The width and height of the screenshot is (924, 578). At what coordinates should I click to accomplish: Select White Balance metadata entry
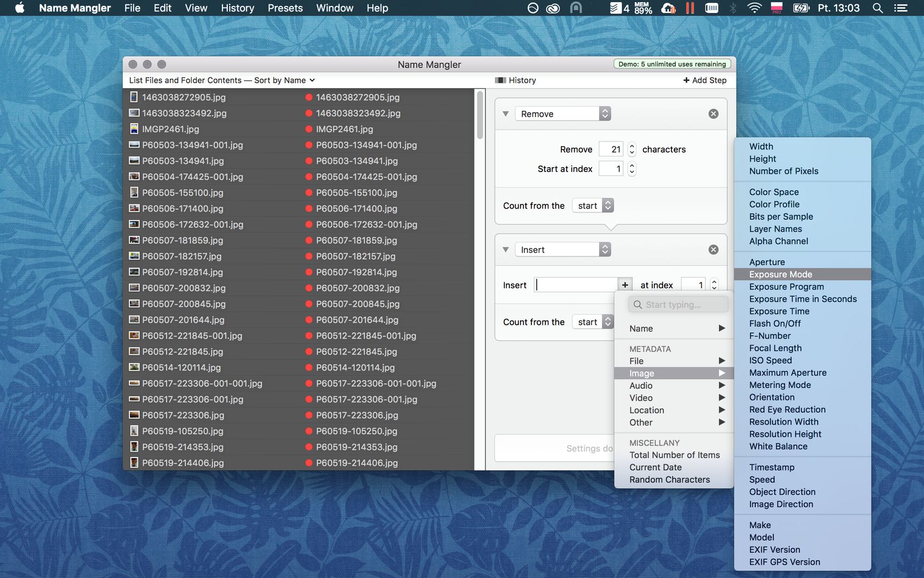tap(802, 447)
